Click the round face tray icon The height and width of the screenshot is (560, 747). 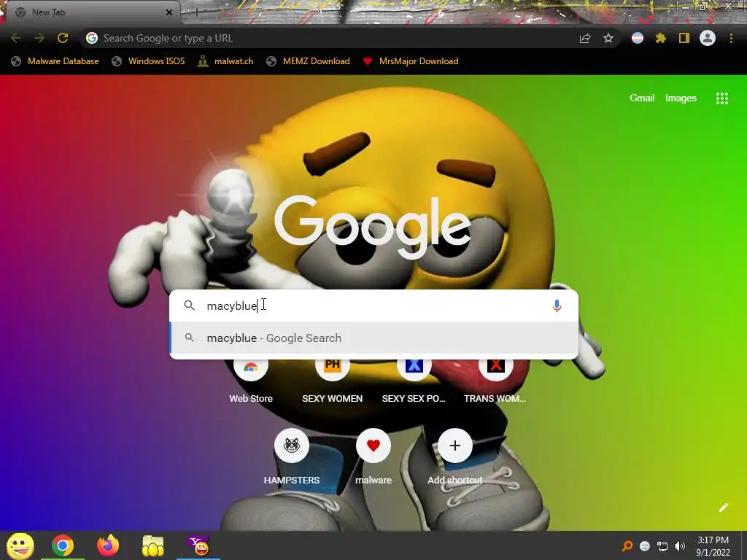pyautogui.click(x=645, y=546)
